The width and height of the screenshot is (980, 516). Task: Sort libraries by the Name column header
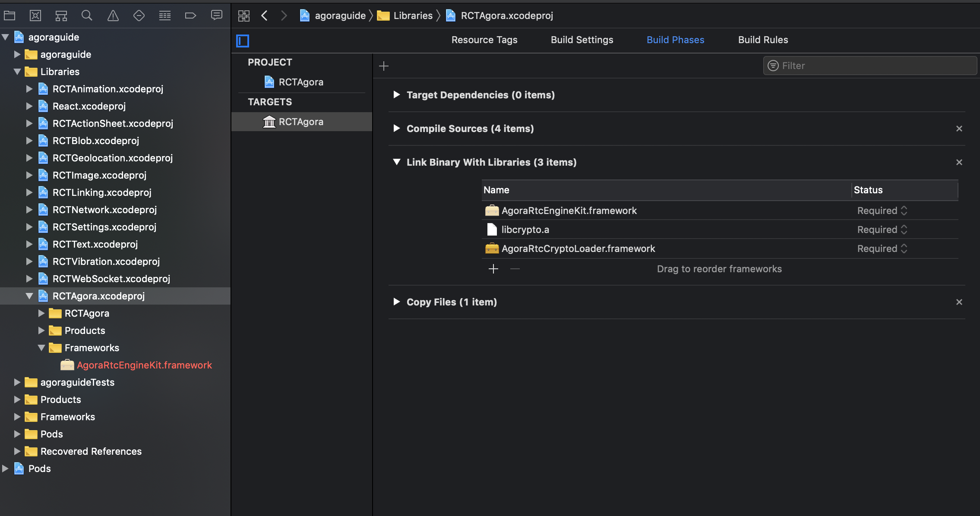[666, 190]
